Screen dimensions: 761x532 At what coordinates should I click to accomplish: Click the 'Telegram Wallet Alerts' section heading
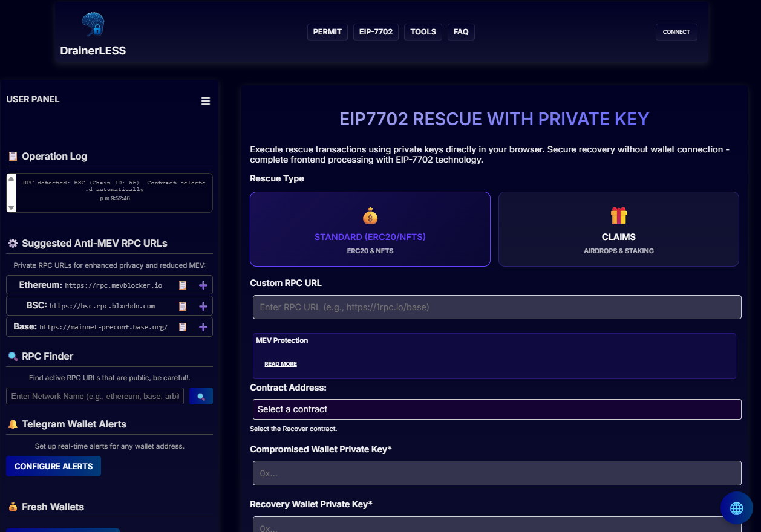pyautogui.click(x=74, y=424)
